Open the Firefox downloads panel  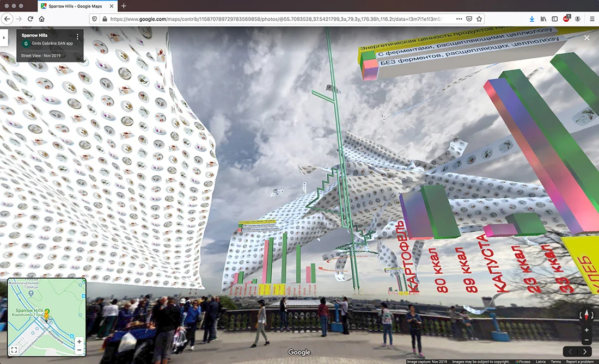[532, 18]
